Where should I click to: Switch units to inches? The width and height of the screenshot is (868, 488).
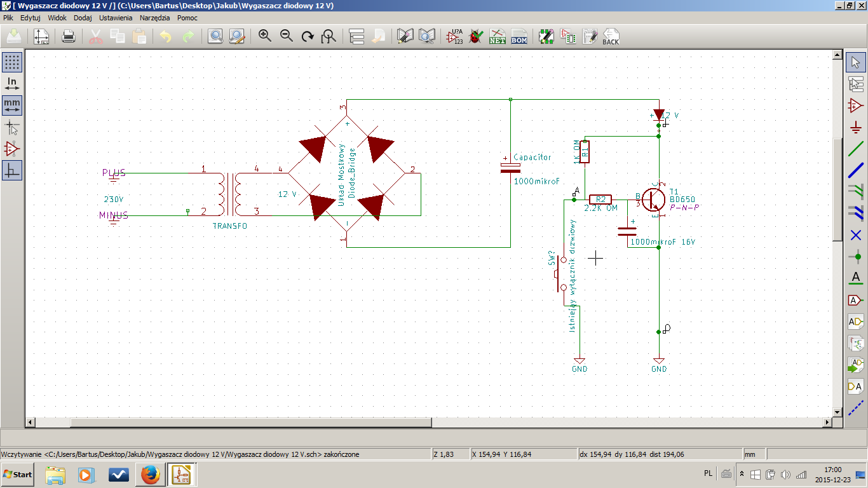[x=12, y=84]
